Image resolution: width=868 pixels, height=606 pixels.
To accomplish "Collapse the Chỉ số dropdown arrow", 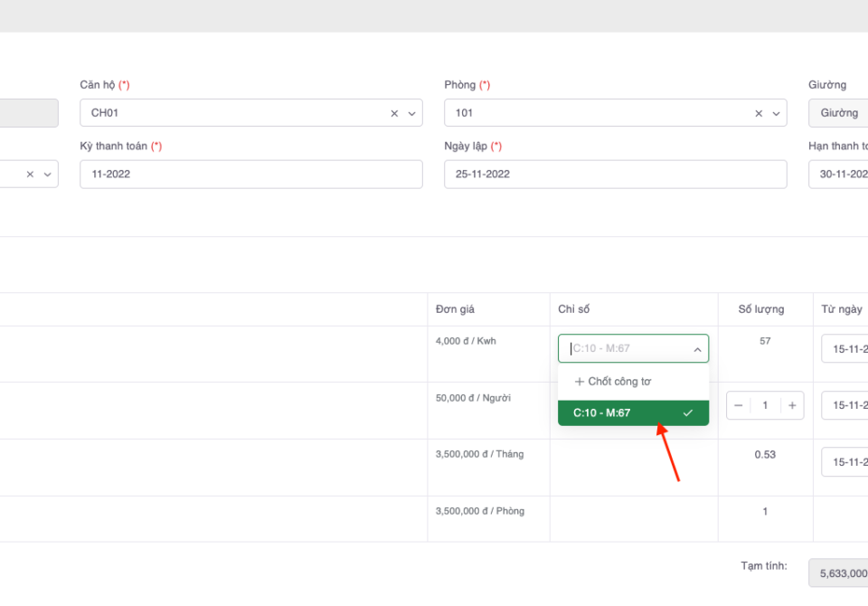I will click(x=697, y=349).
